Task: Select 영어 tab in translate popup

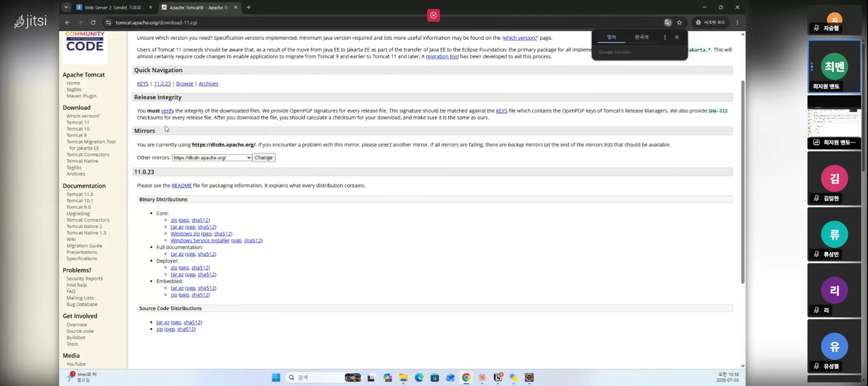Action: pos(611,38)
